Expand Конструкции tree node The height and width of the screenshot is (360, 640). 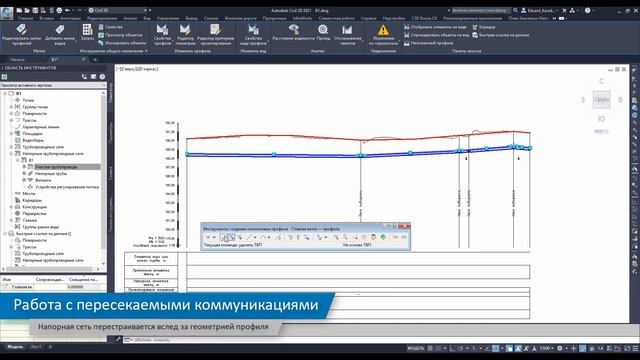pyautogui.click(x=11, y=207)
